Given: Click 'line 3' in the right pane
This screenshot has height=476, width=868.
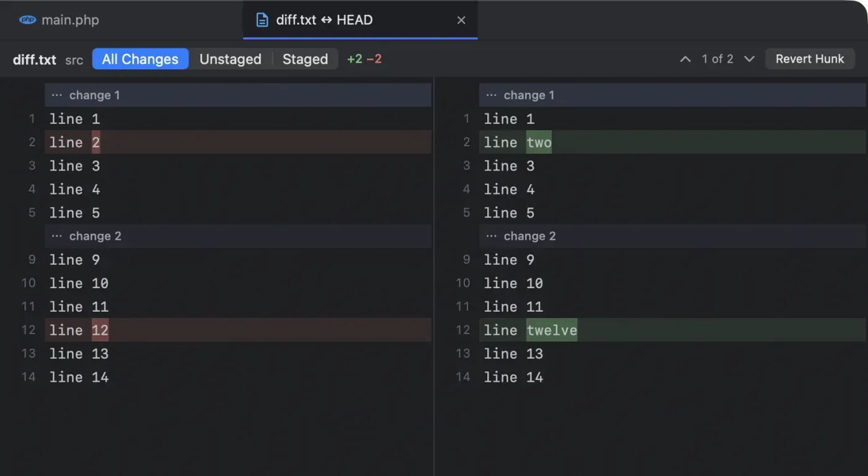Looking at the screenshot, I should tap(509, 166).
